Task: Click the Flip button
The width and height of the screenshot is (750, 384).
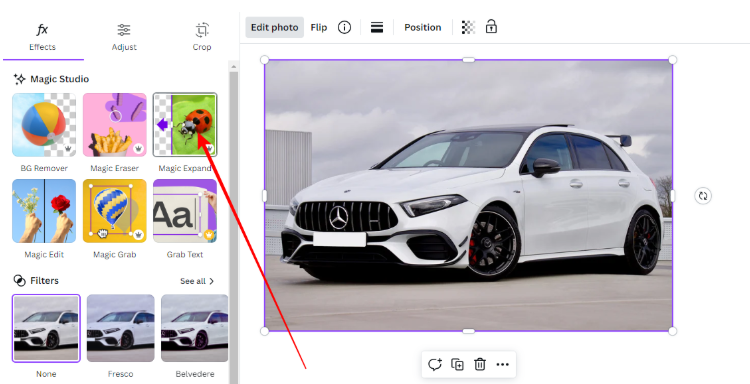Action: tap(319, 27)
